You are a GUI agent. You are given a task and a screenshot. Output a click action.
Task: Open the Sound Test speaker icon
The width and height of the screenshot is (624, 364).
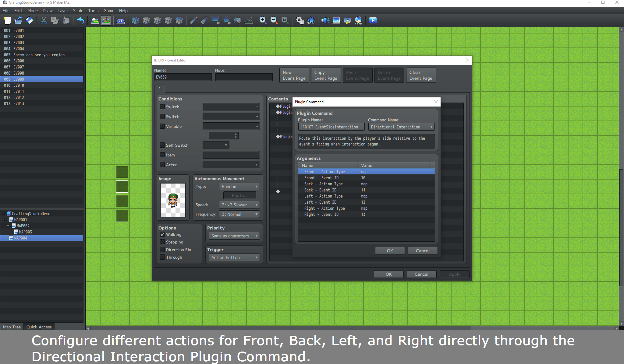(x=325, y=20)
